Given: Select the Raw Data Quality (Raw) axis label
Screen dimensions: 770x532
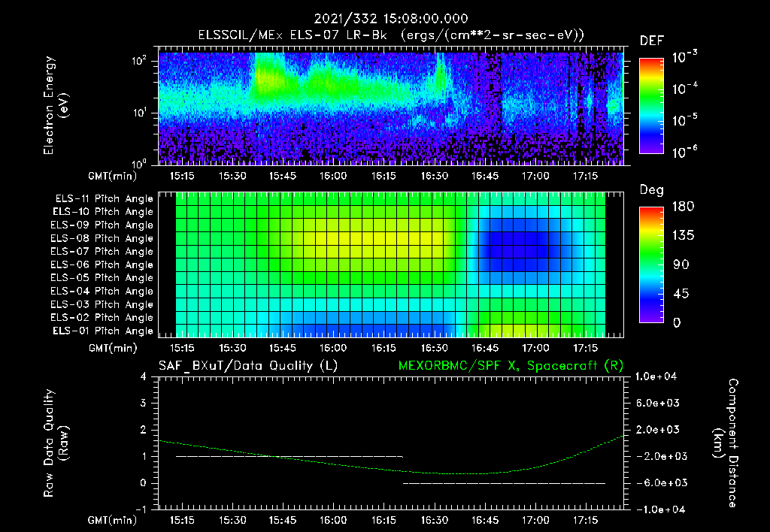Looking at the screenshot, I should pyautogui.click(x=56, y=443).
